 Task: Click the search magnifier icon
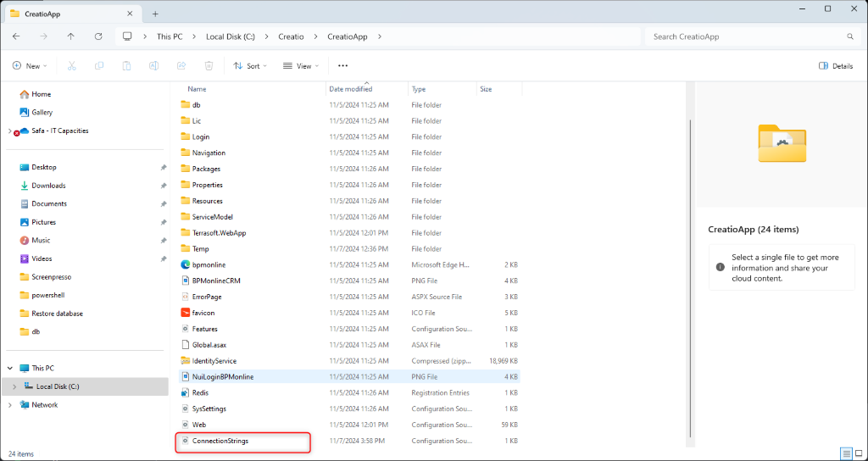point(850,36)
